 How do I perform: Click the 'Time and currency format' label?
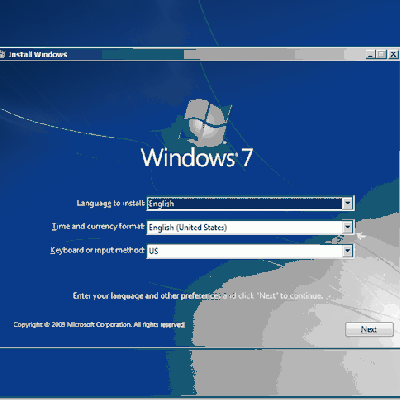pos(98,227)
